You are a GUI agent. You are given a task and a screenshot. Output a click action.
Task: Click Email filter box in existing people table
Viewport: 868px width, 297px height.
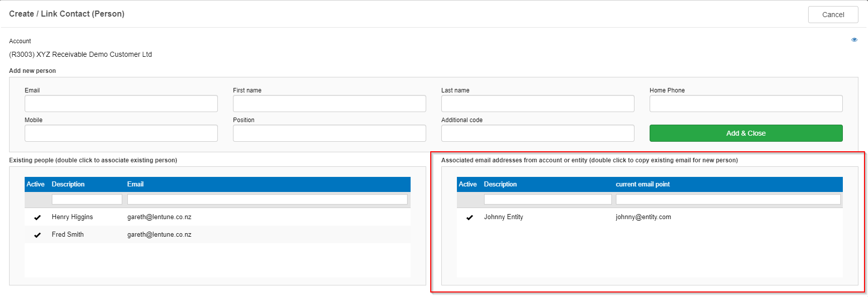click(267, 200)
